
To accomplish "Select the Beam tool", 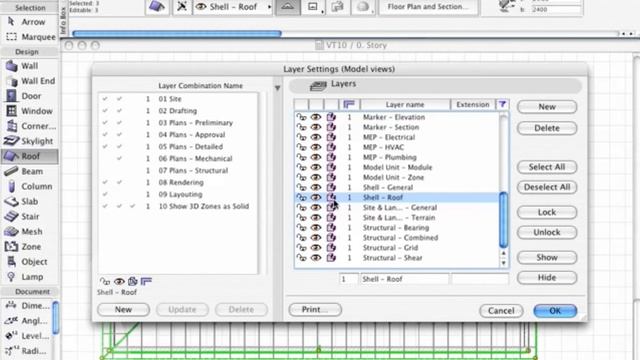I will point(24,171).
